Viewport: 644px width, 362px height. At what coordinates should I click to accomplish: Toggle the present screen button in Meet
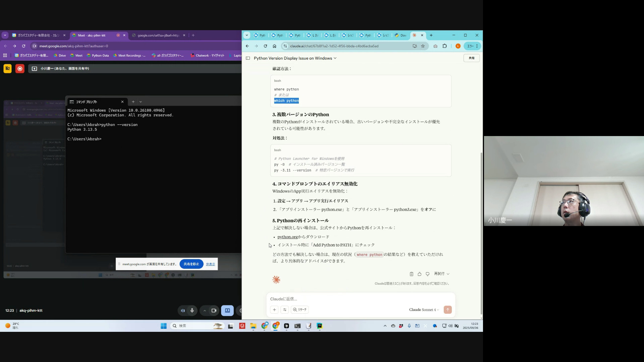coord(227,310)
